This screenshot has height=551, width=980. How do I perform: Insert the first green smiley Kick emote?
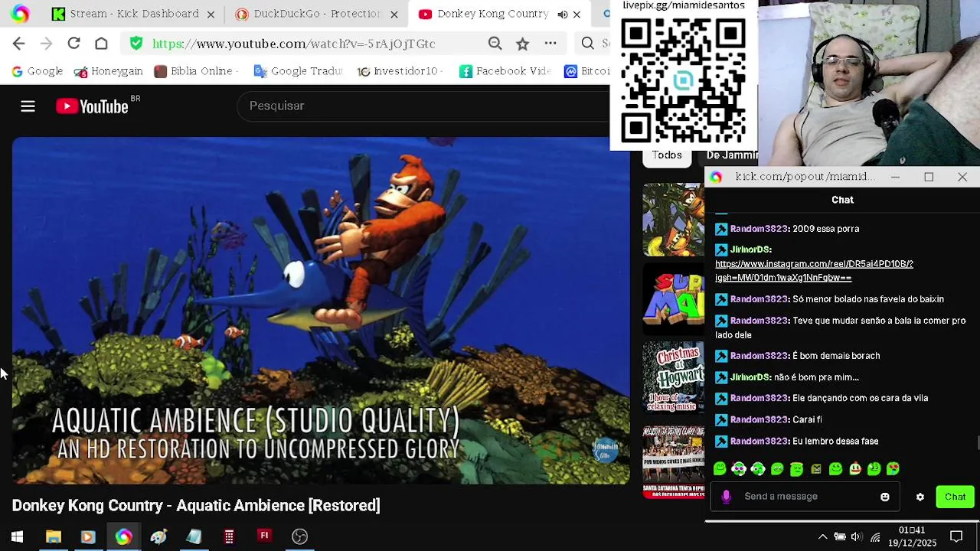point(720,469)
